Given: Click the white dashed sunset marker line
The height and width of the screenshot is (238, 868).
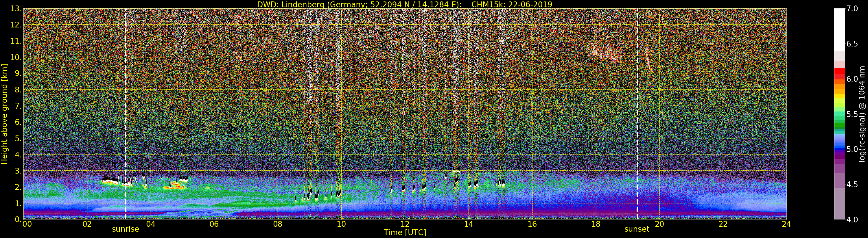Looking at the screenshot, I should 637,114.
